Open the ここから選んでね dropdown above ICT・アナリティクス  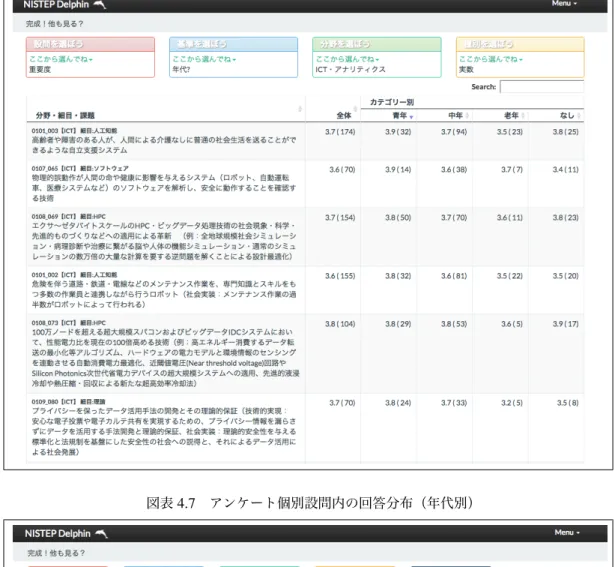[x=348, y=59]
